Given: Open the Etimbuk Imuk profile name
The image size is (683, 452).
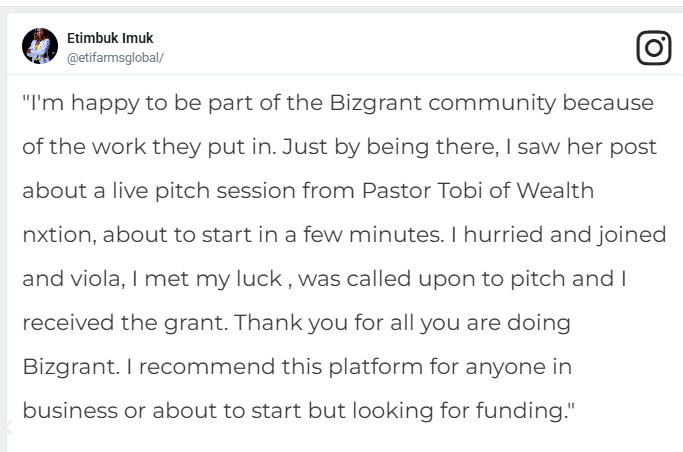Looking at the screenshot, I should [x=110, y=38].
